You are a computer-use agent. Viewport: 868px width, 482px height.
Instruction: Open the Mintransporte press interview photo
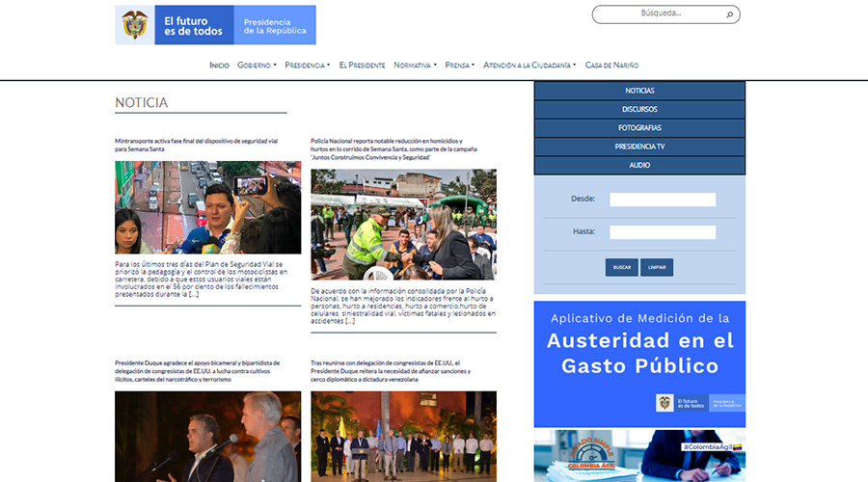point(208,207)
